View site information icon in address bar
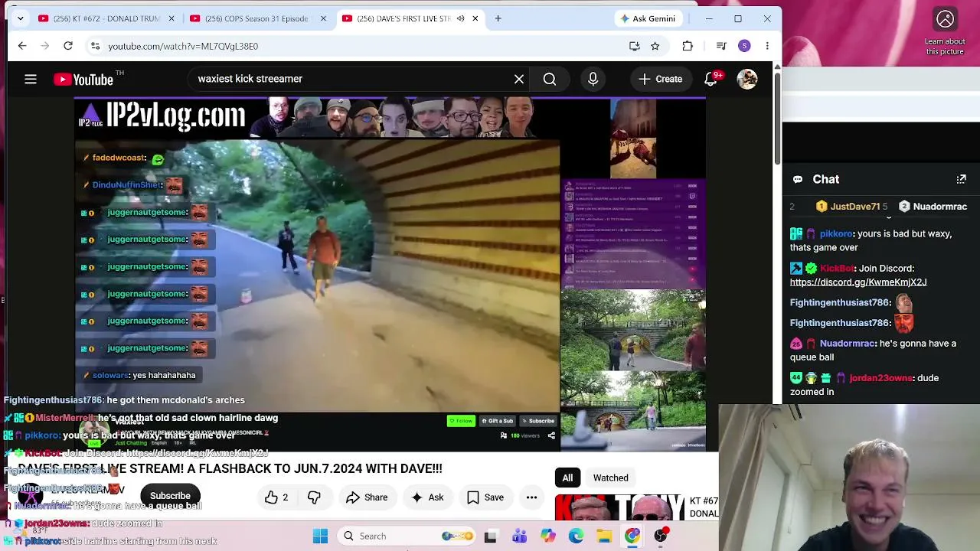This screenshot has height=551, width=980. click(x=95, y=46)
